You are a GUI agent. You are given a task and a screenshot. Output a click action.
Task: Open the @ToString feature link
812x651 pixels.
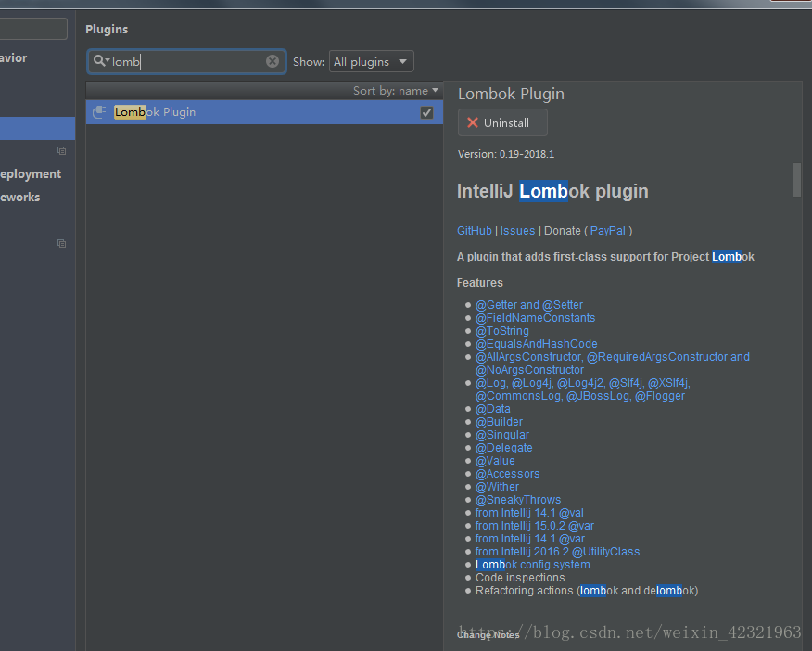coord(502,331)
